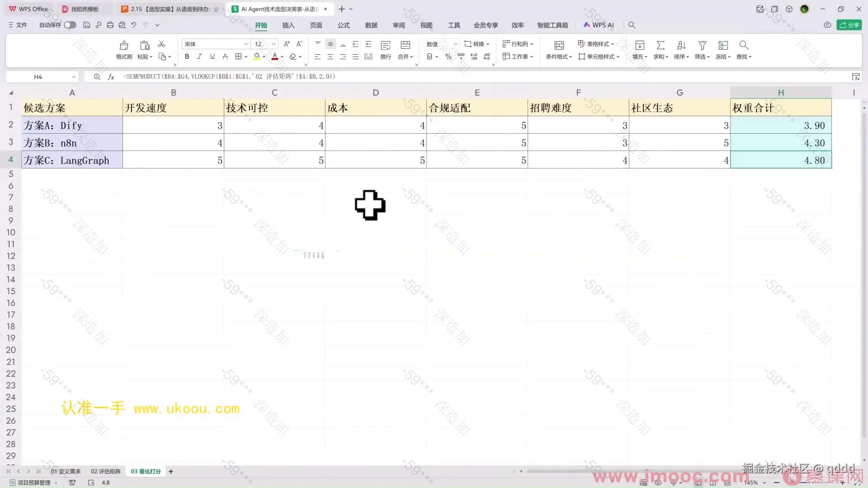The height and width of the screenshot is (488, 868).
Task: Add a new sheet with plus button
Action: tap(171, 471)
